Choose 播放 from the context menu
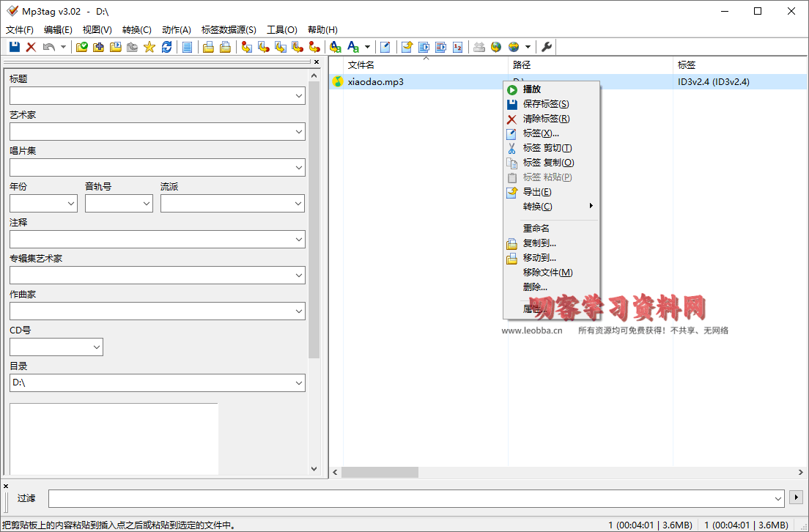The width and height of the screenshot is (809, 532). tap(532, 89)
